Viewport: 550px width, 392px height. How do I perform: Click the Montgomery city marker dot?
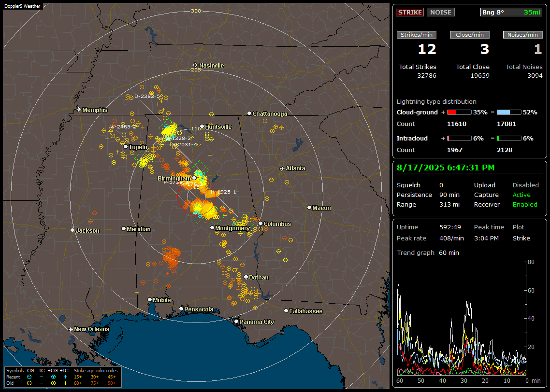(212, 228)
